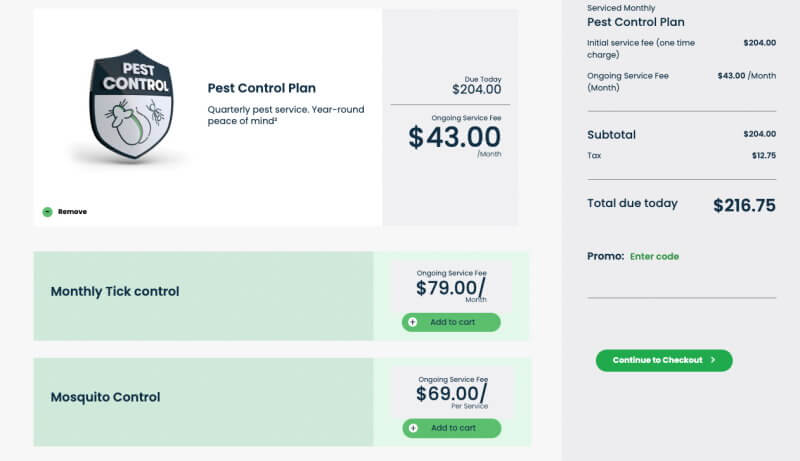The width and height of the screenshot is (800, 461).
Task: Select the Pest Control Plan title
Action: (x=262, y=88)
